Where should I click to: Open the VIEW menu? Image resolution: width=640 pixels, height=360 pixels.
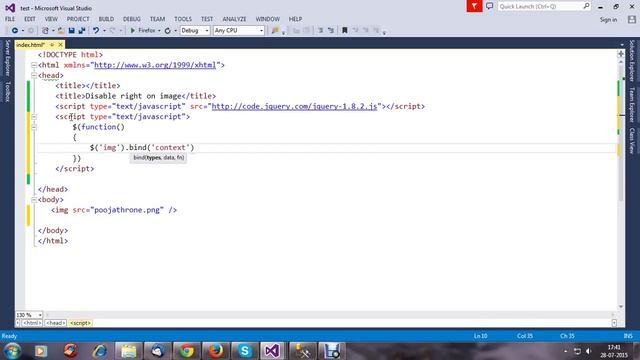pyautogui.click(x=51, y=19)
